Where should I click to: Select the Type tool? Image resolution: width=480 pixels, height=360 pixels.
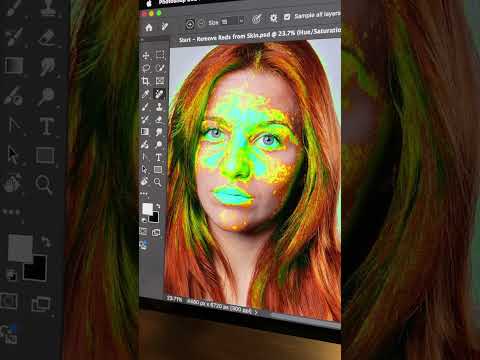point(158,157)
